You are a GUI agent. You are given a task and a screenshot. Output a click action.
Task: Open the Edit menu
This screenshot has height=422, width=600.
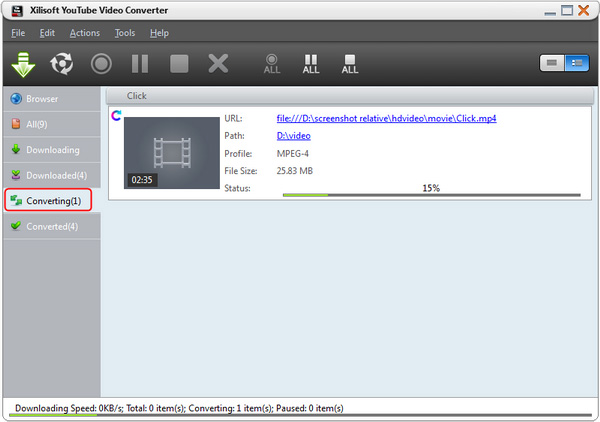47,33
